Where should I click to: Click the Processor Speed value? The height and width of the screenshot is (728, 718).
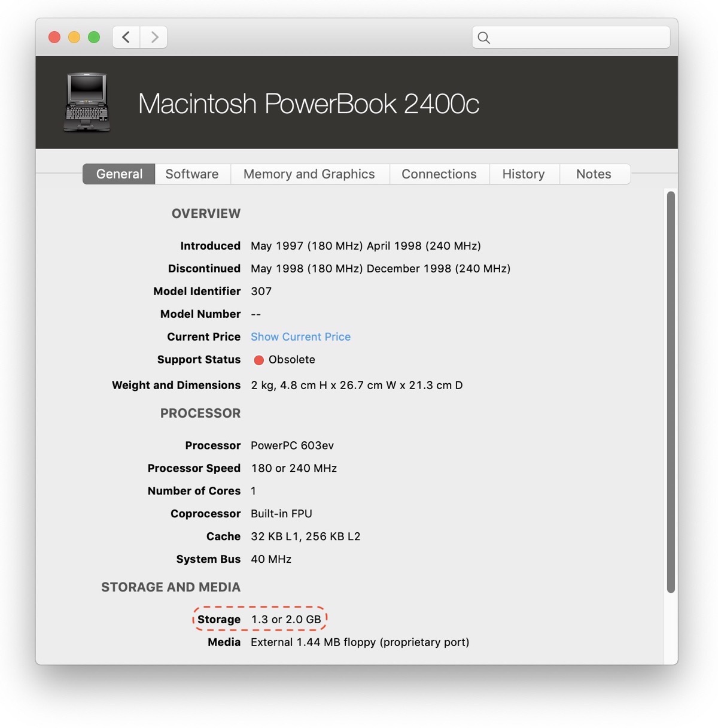(294, 468)
